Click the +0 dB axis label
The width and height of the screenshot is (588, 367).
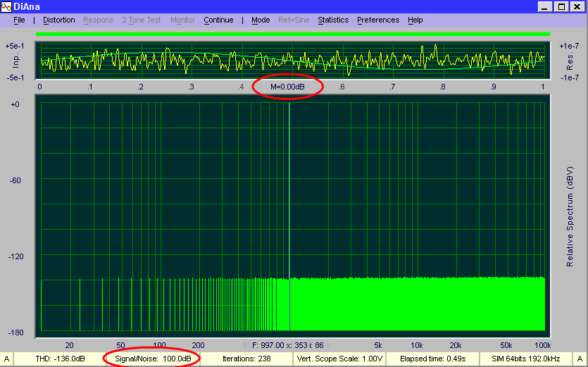click(15, 104)
